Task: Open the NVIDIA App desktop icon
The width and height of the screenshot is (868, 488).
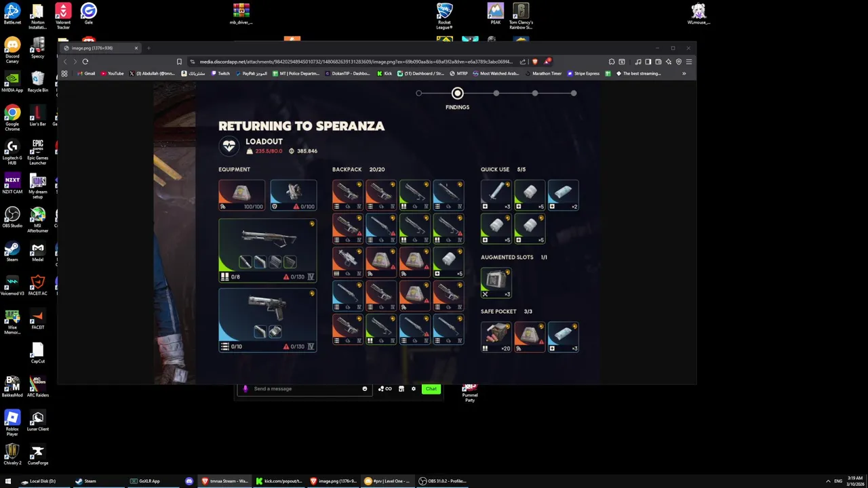Action: pyautogui.click(x=12, y=82)
